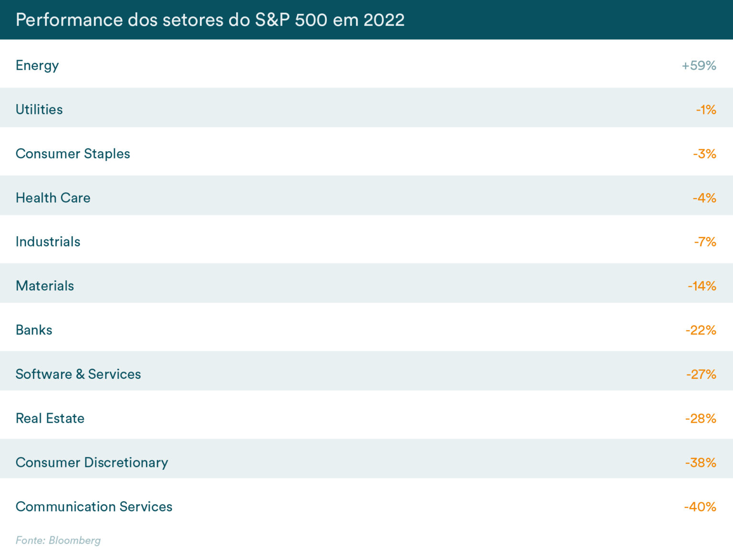Click the -14% Materials value
This screenshot has width=733, height=560.
(x=702, y=286)
